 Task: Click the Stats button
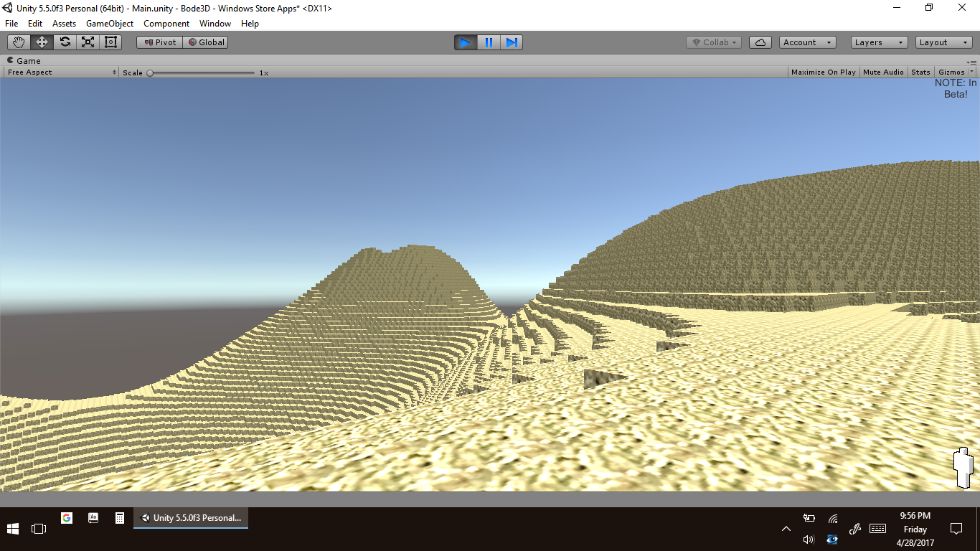click(x=920, y=72)
